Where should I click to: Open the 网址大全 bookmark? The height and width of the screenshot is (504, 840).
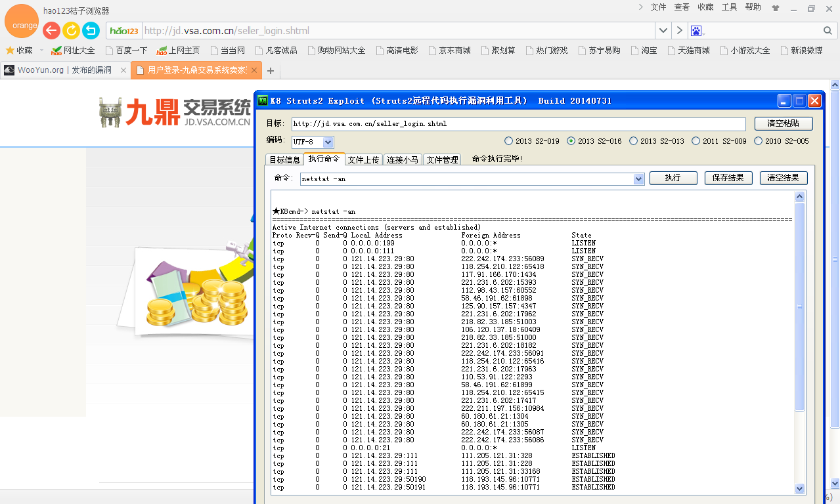click(x=73, y=51)
